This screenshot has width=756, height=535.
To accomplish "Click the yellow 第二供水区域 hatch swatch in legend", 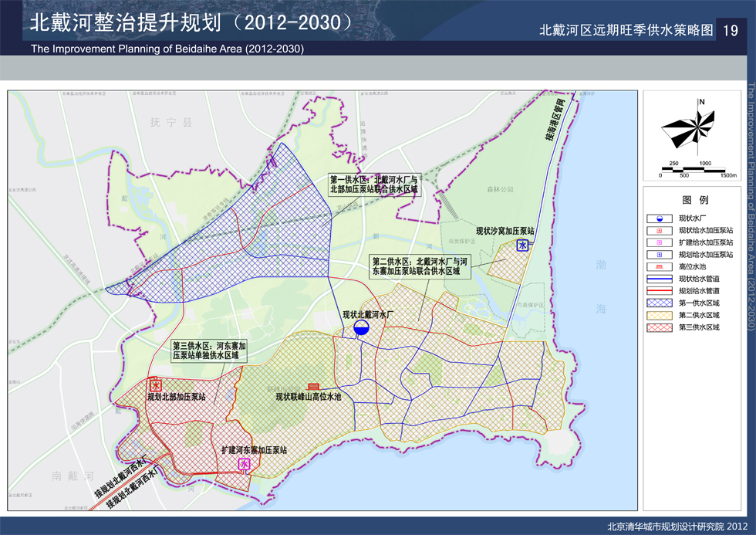I will pyautogui.click(x=660, y=316).
